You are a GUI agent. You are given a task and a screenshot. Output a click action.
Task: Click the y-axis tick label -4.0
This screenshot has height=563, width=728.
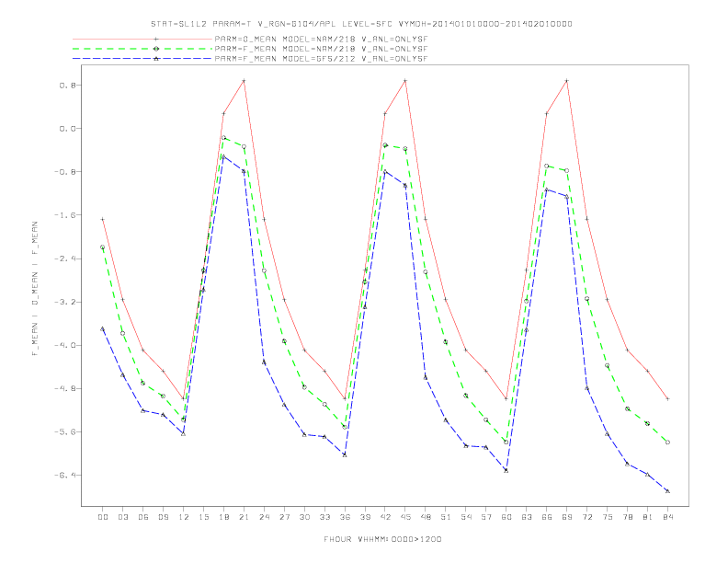[64, 345]
